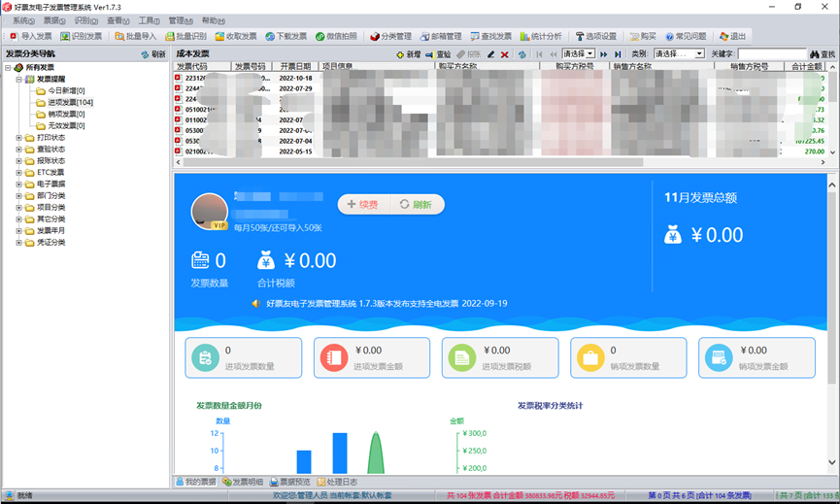Start 批量识别 batch recognition
840x504 pixels.
click(x=185, y=36)
